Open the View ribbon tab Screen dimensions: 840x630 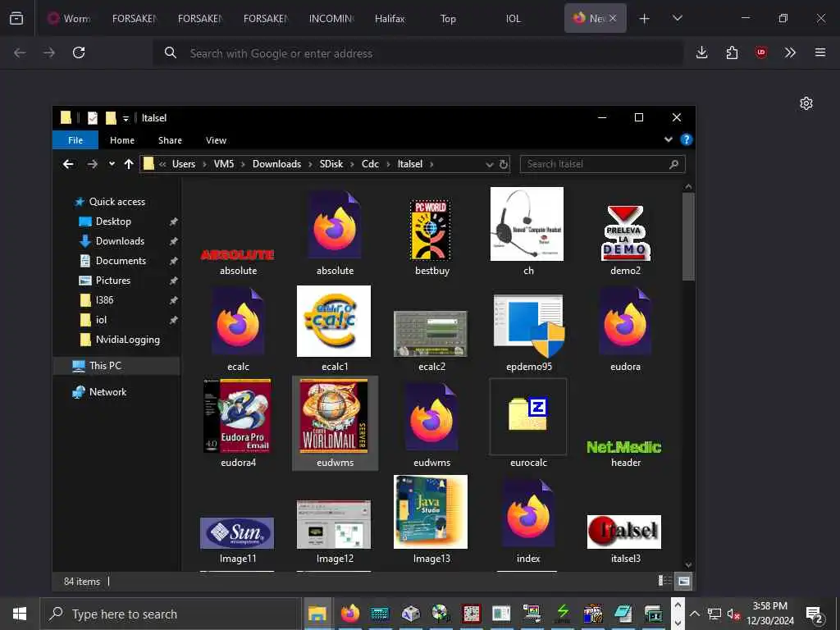click(x=216, y=140)
